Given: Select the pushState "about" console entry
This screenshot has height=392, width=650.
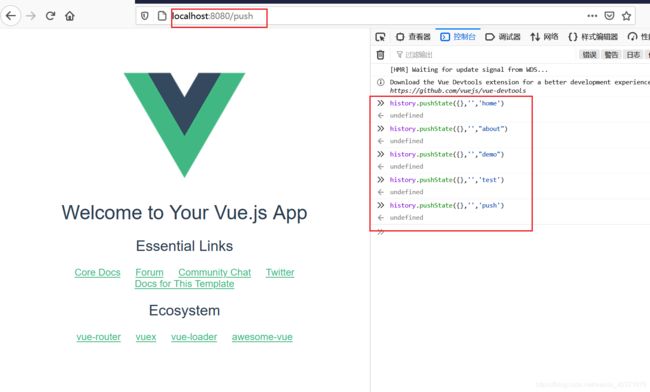Looking at the screenshot, I should click(449, 129).
